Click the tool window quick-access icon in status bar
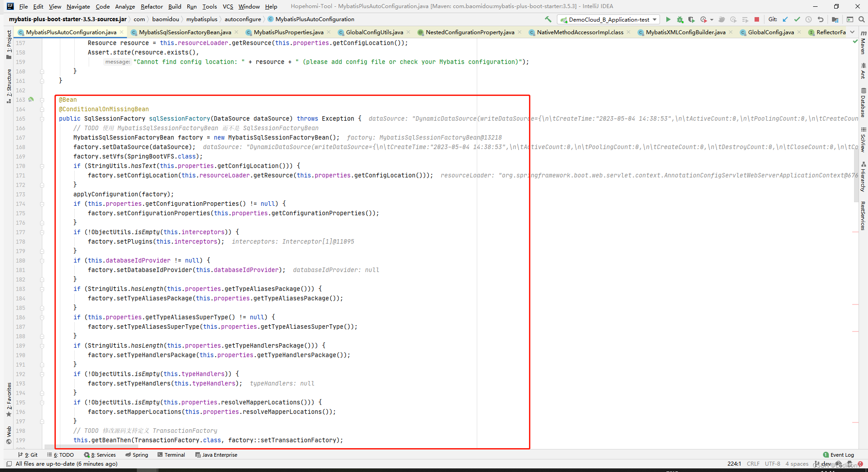 (x=9, y=463)
